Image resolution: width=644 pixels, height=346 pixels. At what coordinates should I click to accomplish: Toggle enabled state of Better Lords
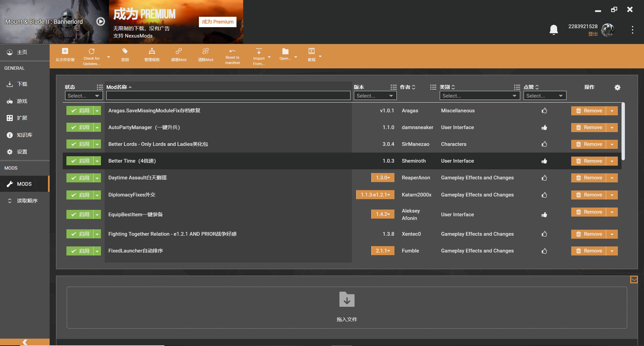pos(80,144)
